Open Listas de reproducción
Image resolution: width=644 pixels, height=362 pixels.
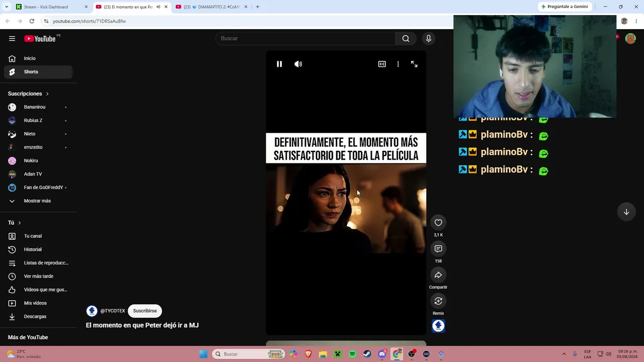click(38, 263)
